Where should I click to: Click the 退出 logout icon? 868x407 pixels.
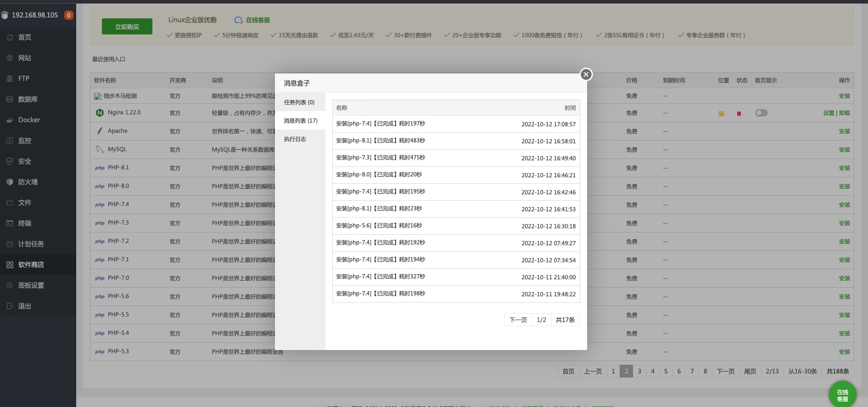(x=10, y=306)
